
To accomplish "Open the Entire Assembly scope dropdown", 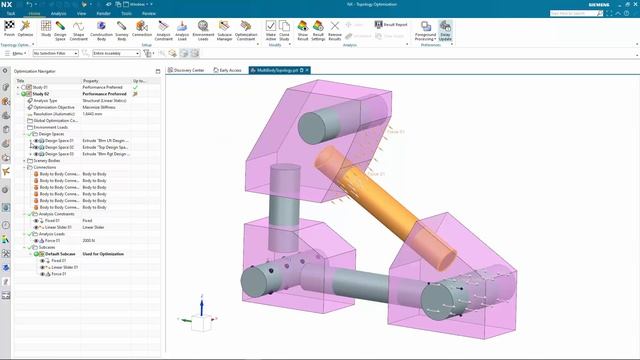I will click(x=116, y=53).
